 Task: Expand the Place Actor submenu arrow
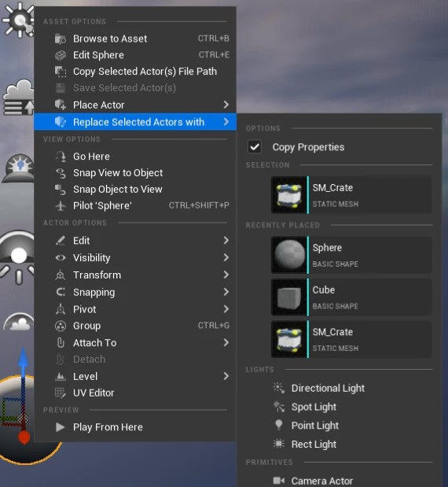tap(226, 105)
